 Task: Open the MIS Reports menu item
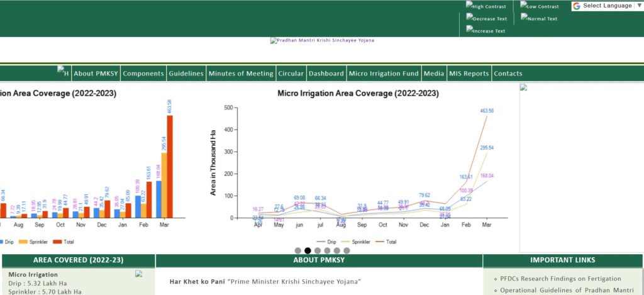click(x=469, y=74)
